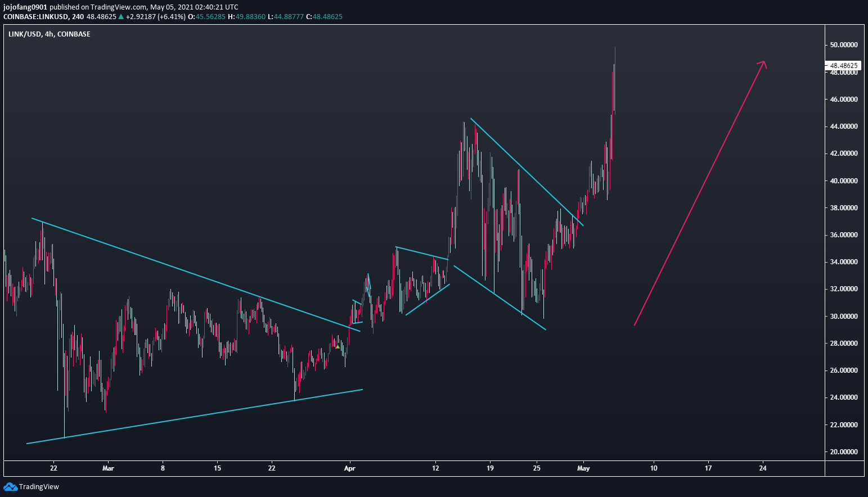Click the 38.00000 price axis label
The image size is (868, 497).
pyautogui.click(x=844, y=208)
